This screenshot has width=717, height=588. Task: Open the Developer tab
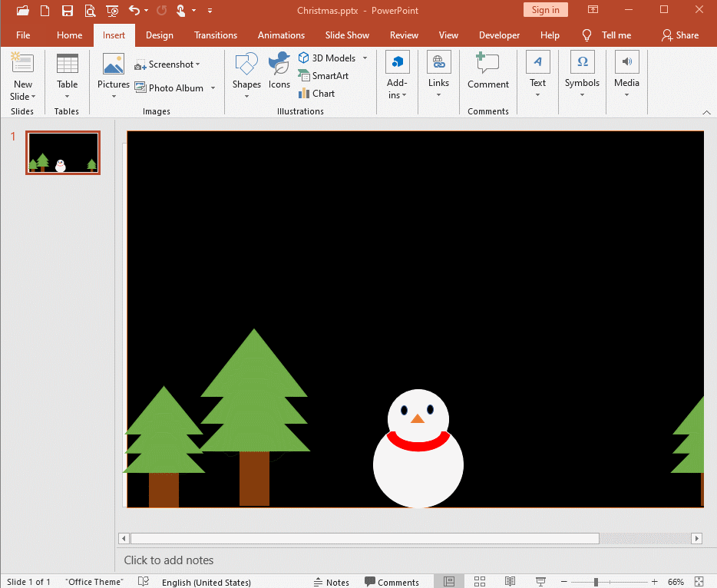tap(499, 35)
